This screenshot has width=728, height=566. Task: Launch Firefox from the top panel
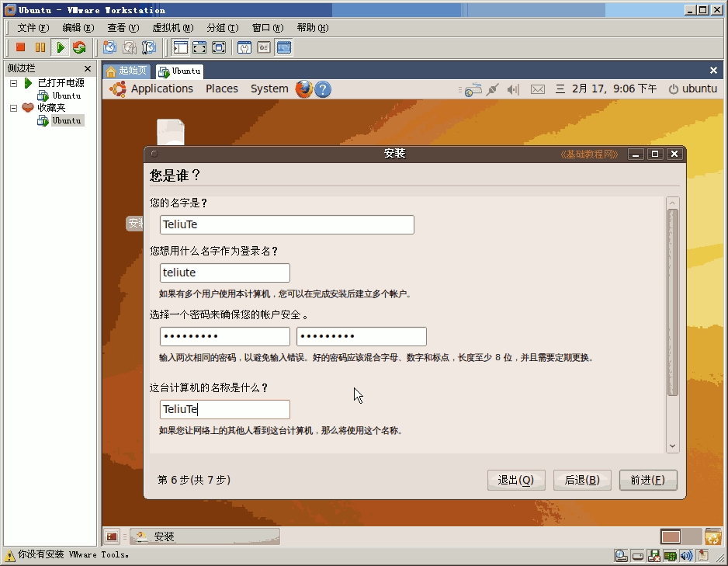pyautogui.click(x=304, y=89)
